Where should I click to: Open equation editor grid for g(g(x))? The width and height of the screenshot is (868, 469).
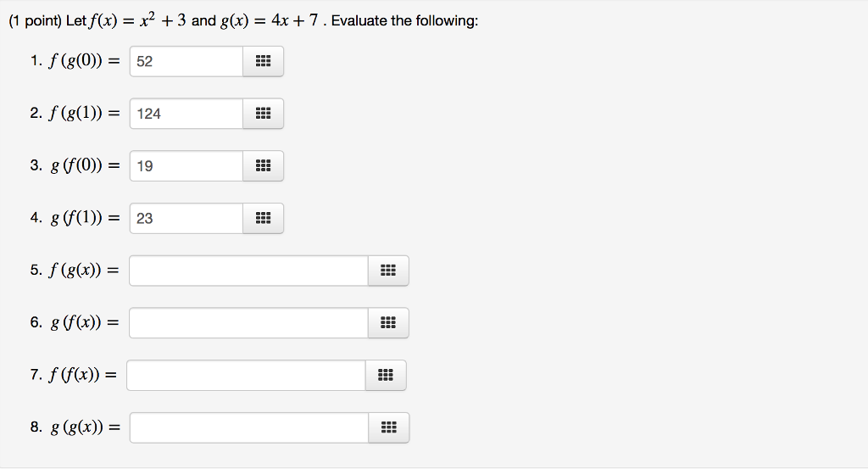point(388,428)
